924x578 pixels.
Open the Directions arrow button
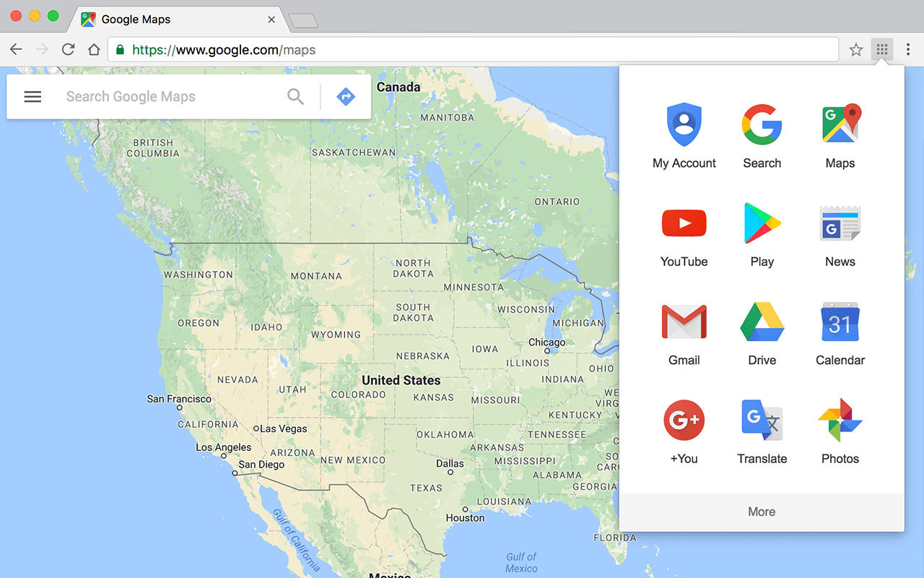click(346, 96)
